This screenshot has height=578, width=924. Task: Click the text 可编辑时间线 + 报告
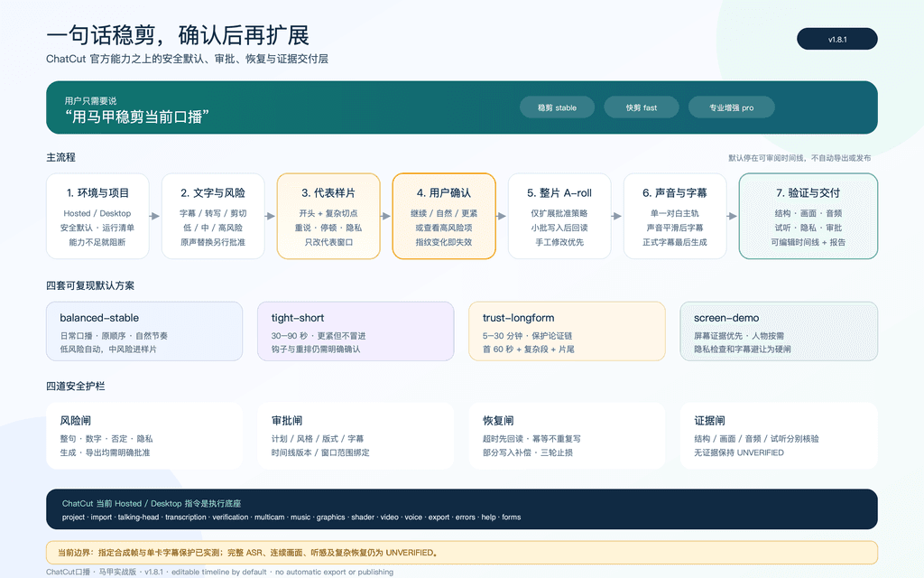pos(808,242)
